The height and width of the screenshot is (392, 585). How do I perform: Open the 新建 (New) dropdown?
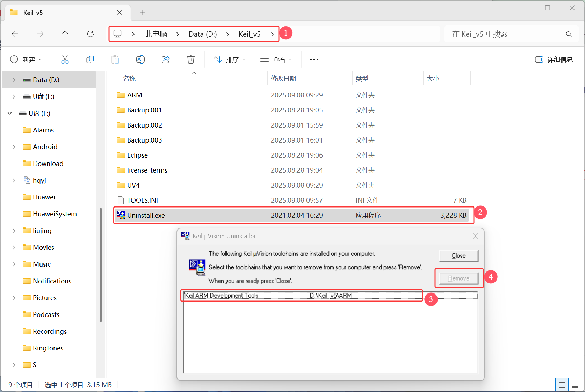click(26, 59)
